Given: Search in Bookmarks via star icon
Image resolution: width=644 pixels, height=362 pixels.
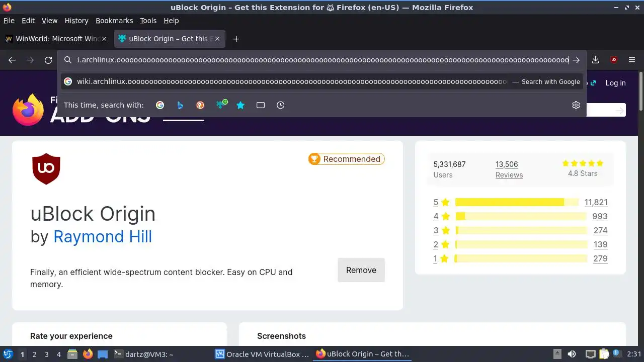Looking at the screenshot, I should pyautogui.click(x=240, y=105).
